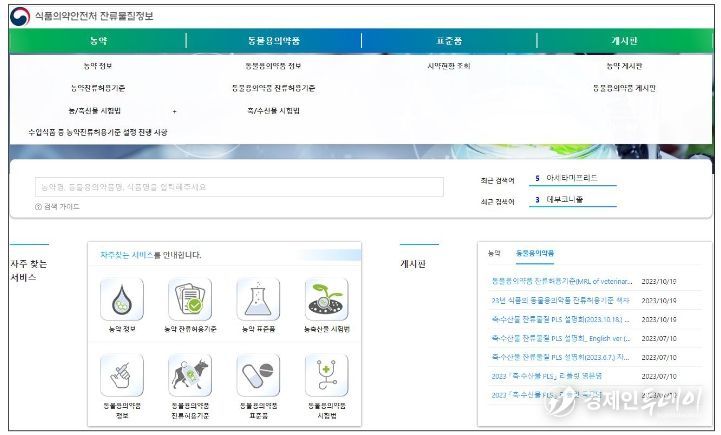The image size is (721, 435).
Task: Select the 동물용의약품 시험법 stethoscope icon
Action: pos(326,374)
